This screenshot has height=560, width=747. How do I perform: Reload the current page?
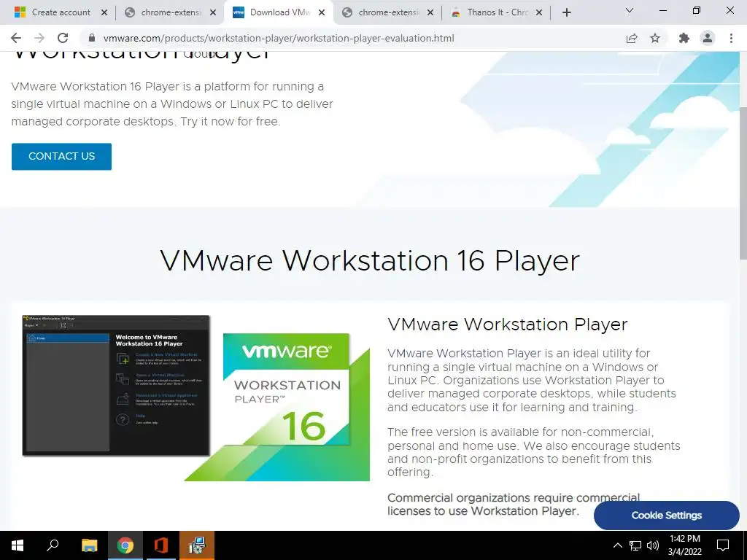point(63,38)
